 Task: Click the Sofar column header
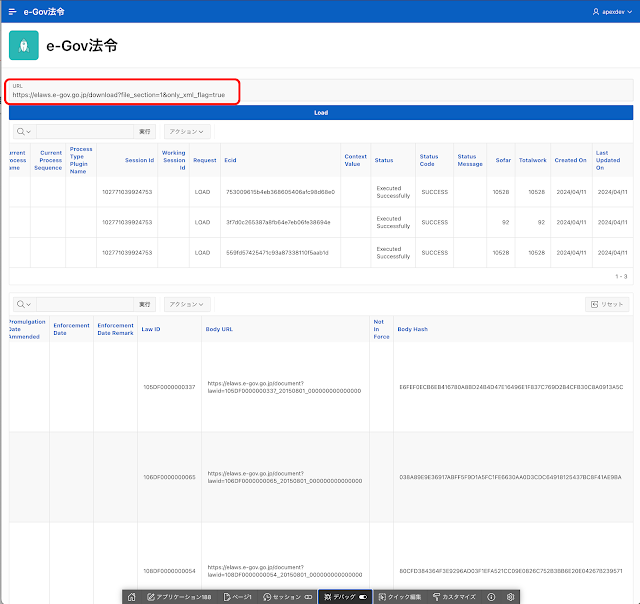point(503,160)
